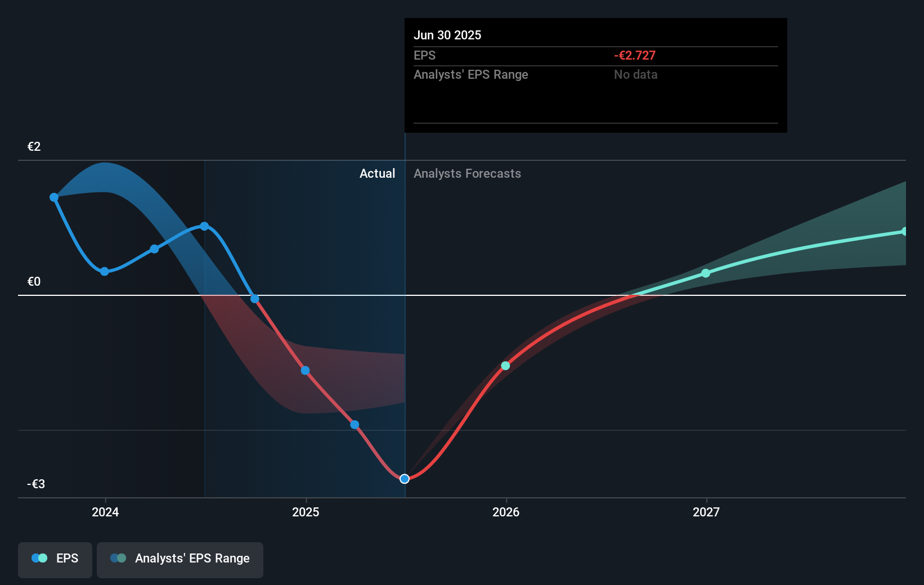924x585 pixels.
Task: Open the Analysts' EPS Range row in tooltip
Action: (471, 74)
